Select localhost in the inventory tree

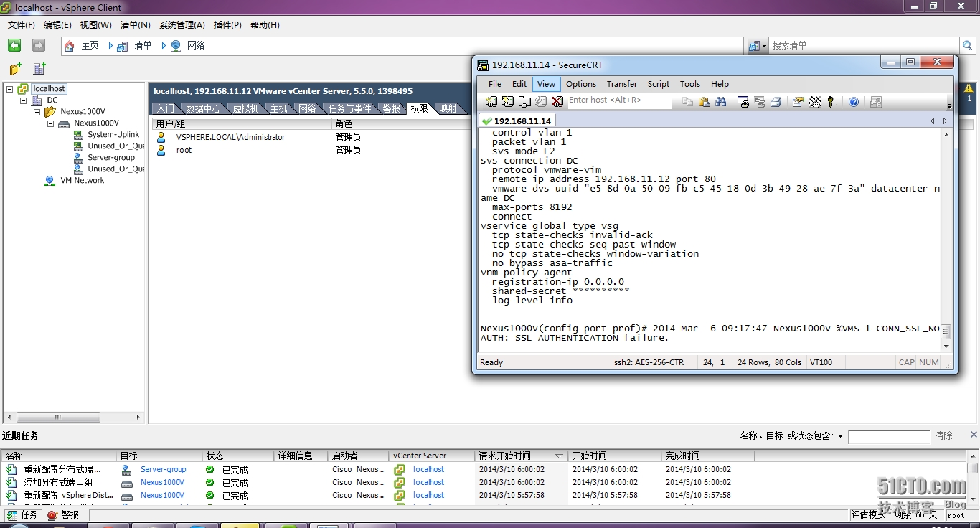click(49, 89)
